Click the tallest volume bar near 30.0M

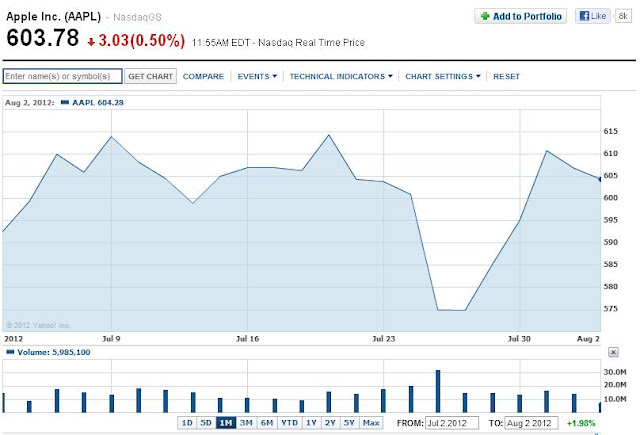pos(438,391)
